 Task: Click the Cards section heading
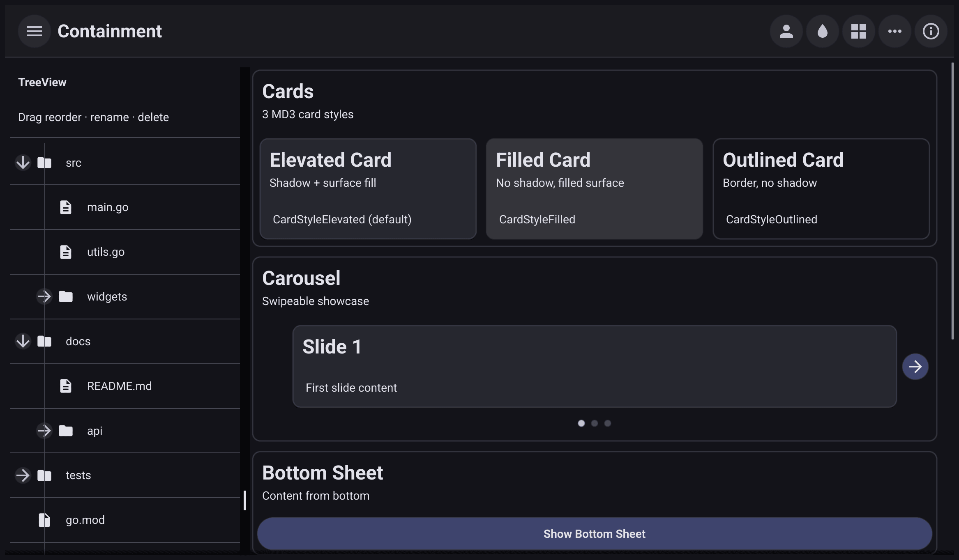tap(288, 91)
